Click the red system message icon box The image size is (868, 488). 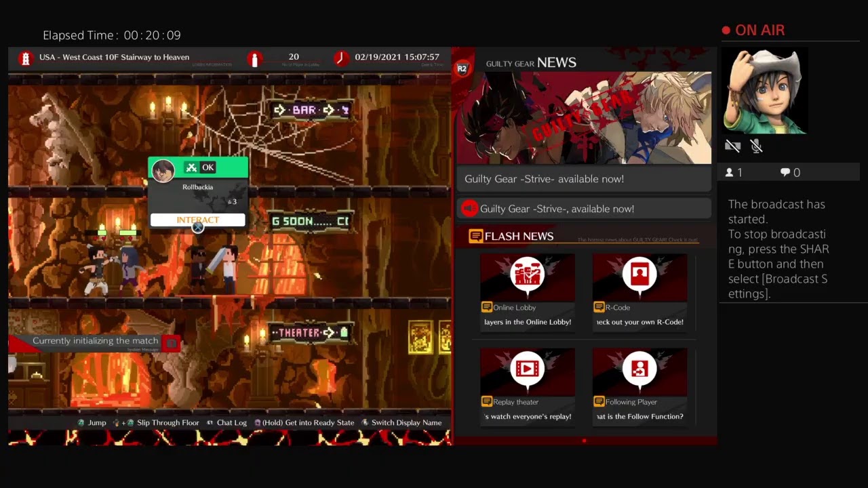(x=172, y=344)
